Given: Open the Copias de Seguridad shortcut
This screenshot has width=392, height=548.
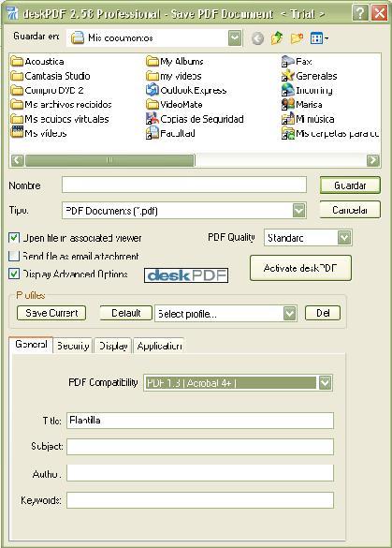Looking at the screenshot, I should tap(195, 119).
